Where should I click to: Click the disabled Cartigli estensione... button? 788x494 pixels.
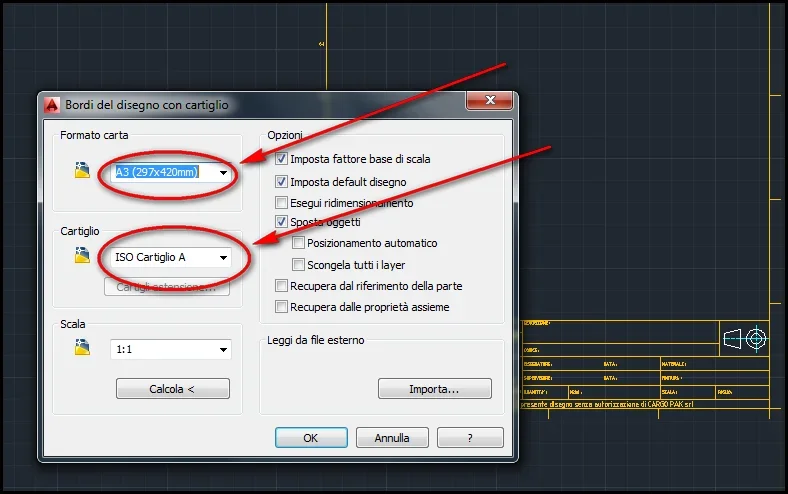click(x=167, y=287)
